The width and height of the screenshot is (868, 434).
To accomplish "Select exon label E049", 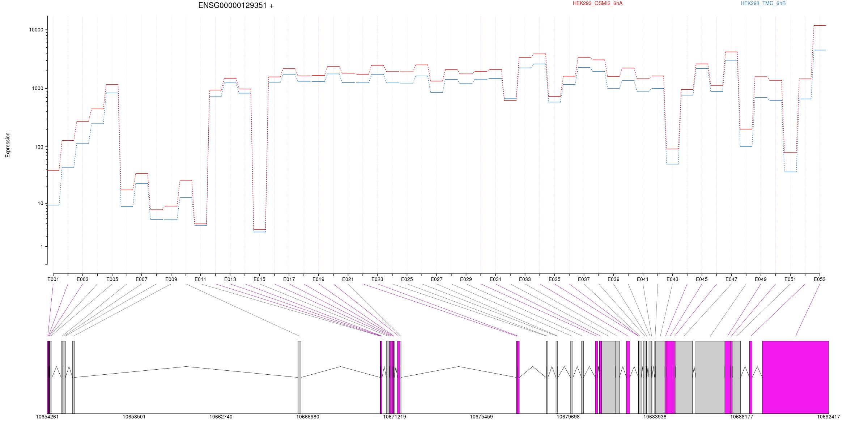I will [761, 279].
